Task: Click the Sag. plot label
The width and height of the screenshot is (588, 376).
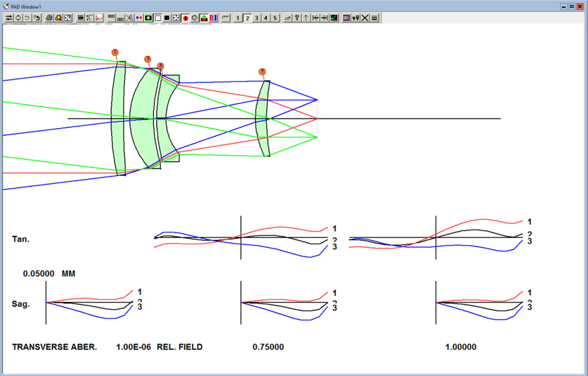Action: click(x=21, y=304)
